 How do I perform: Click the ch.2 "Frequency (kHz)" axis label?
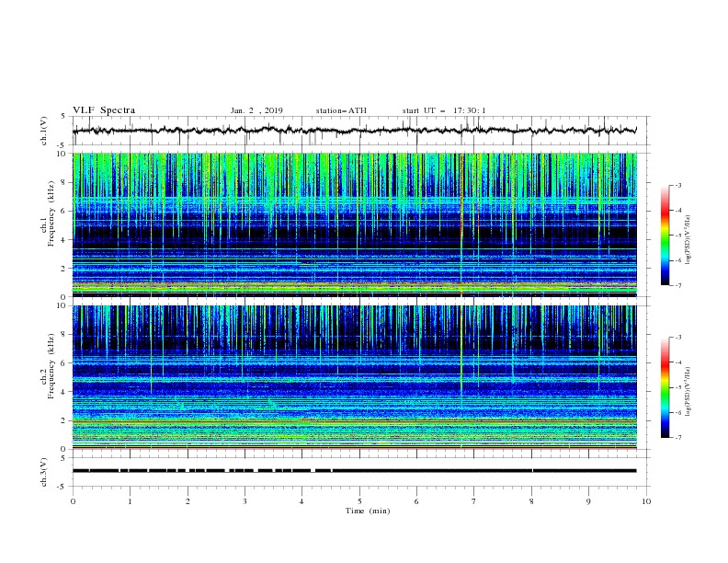[x=51, y=366]
